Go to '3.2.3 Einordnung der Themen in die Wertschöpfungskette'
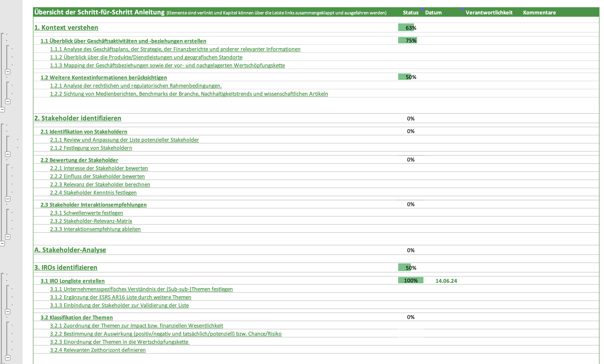The image size is (604, 364). [120, 341]
